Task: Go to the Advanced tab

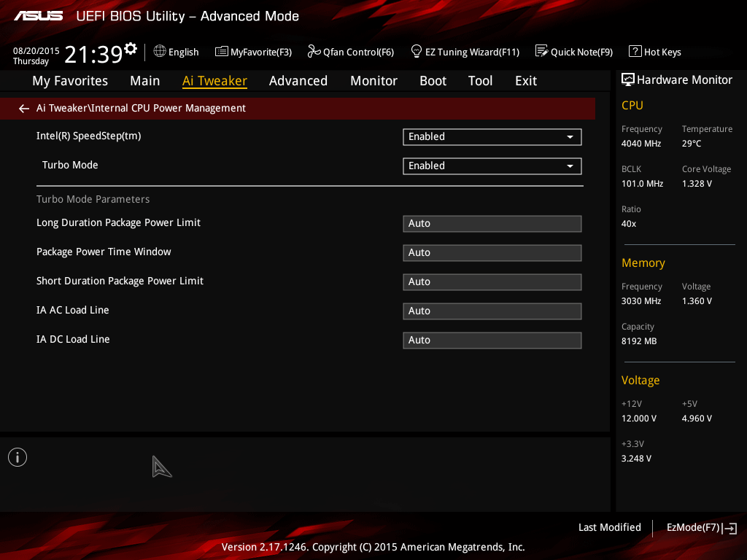Action: (x=298, y=81)
